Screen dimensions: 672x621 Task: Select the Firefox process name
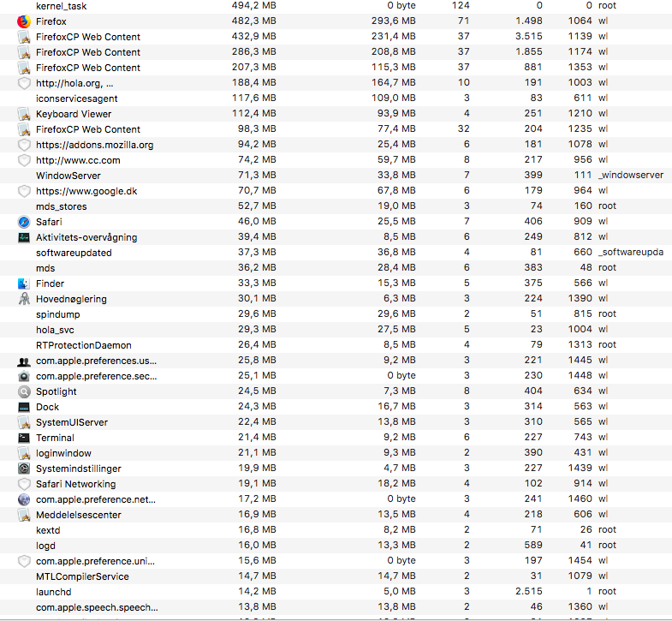pyautogui.click(x=51, y=21)
